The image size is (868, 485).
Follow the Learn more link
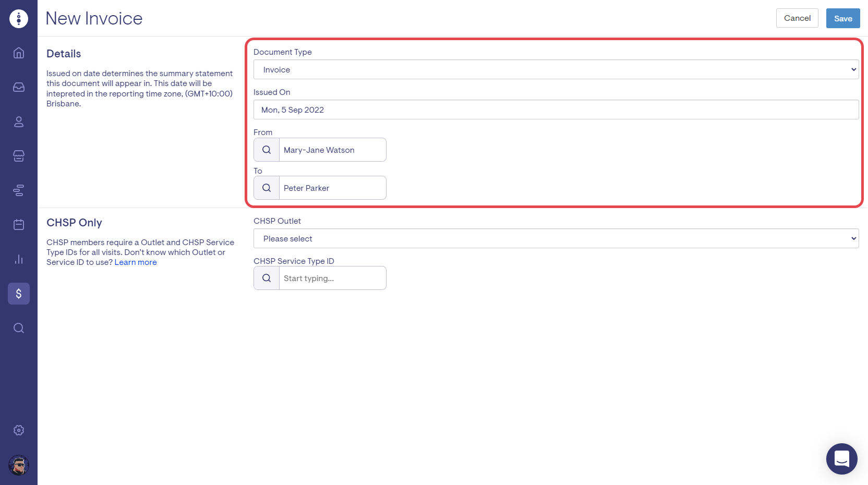click(136, 262)
